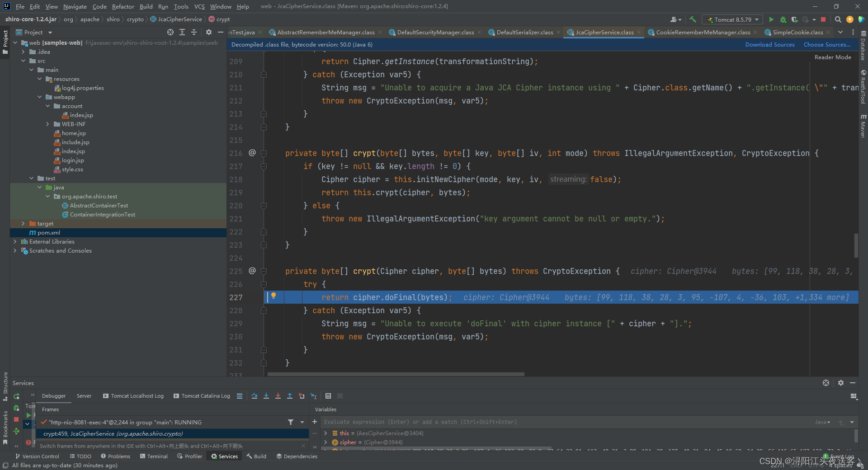
Task: Run with coverage shield icon
Action: [794, 19]
